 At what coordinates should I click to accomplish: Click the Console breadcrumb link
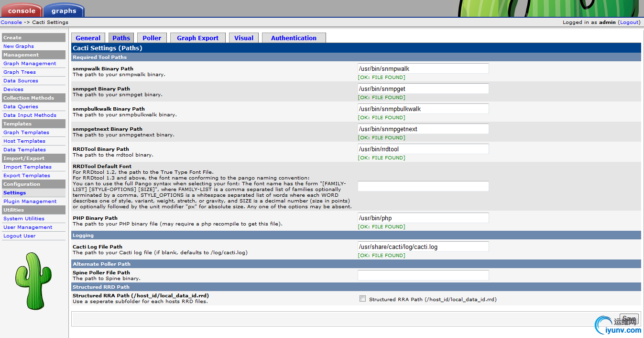pyautogui.click(x=11, y=22)
